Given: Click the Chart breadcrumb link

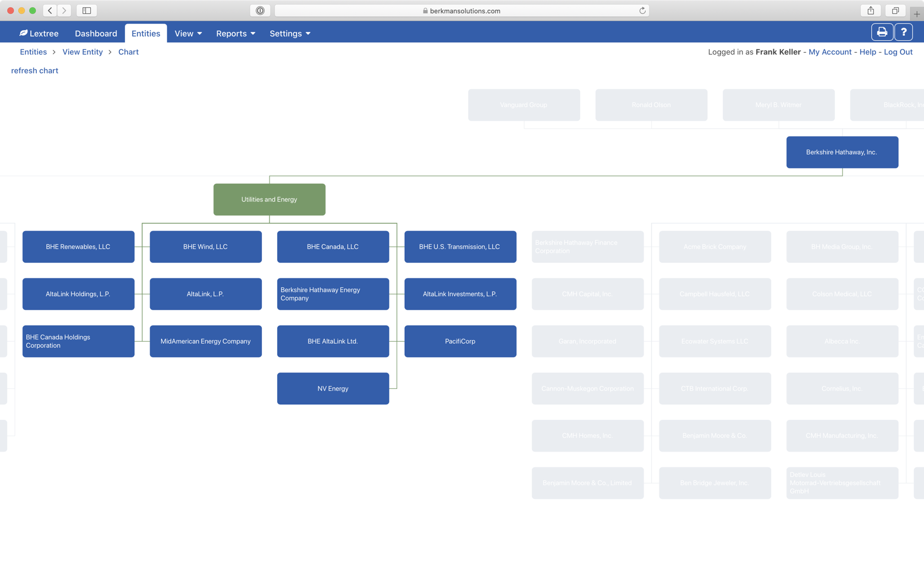Looking at the screenshot, I should coord(128,52).
